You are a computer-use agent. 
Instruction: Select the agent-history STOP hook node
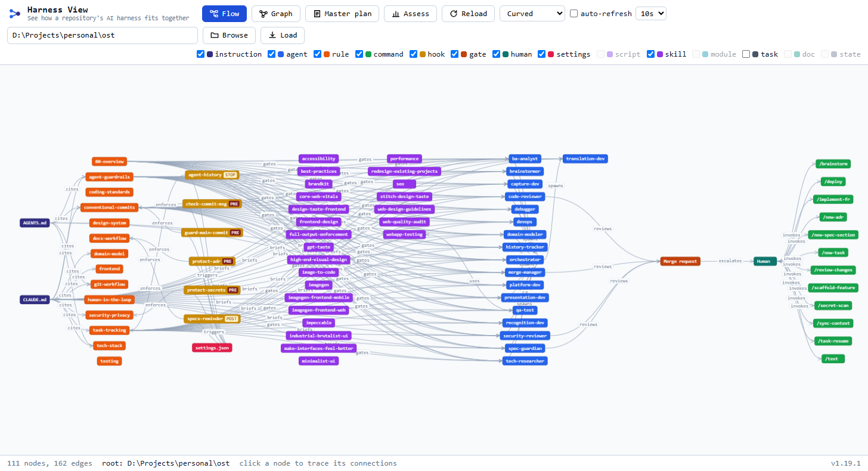212,175
